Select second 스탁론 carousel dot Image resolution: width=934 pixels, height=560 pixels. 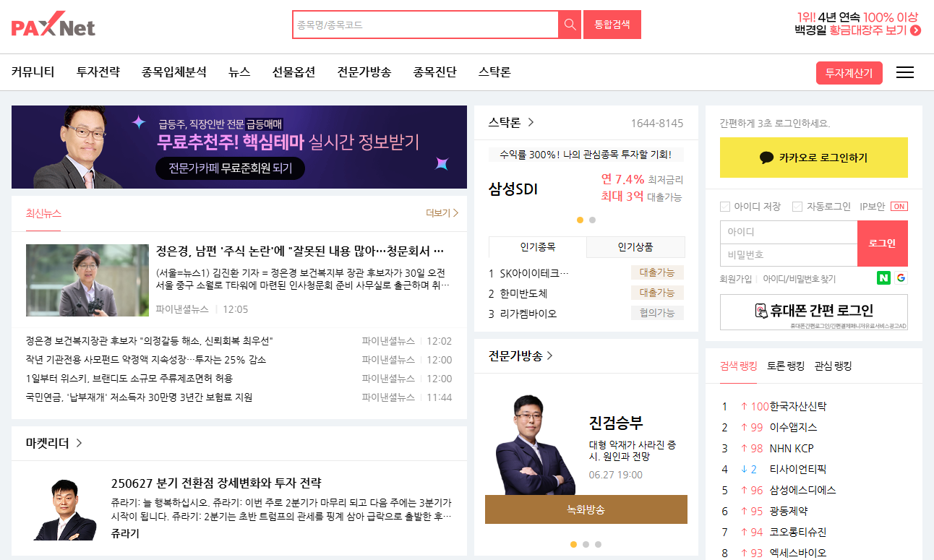click(593, 220)
